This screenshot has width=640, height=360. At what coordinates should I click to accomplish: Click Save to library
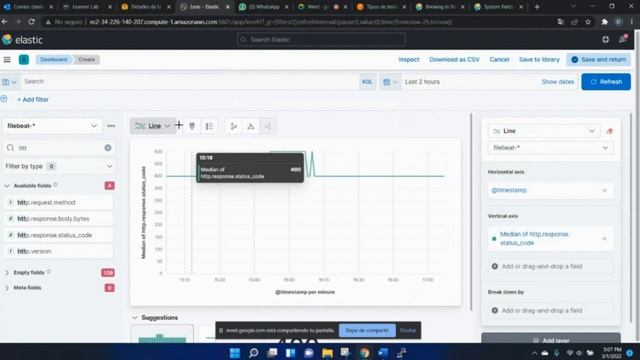[539, 60]
